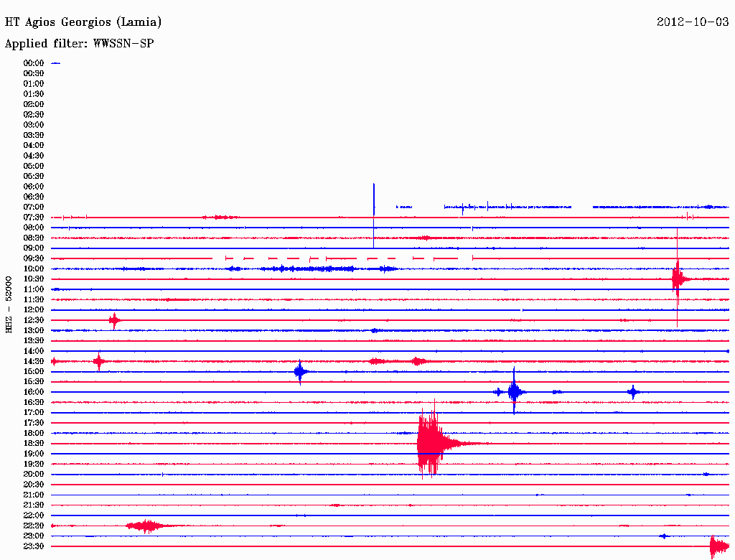Click the 22:00 time label

[34, 515]
